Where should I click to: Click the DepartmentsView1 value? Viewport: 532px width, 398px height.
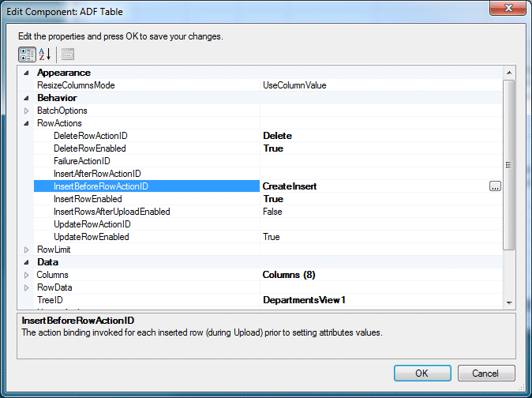(304, 300)
